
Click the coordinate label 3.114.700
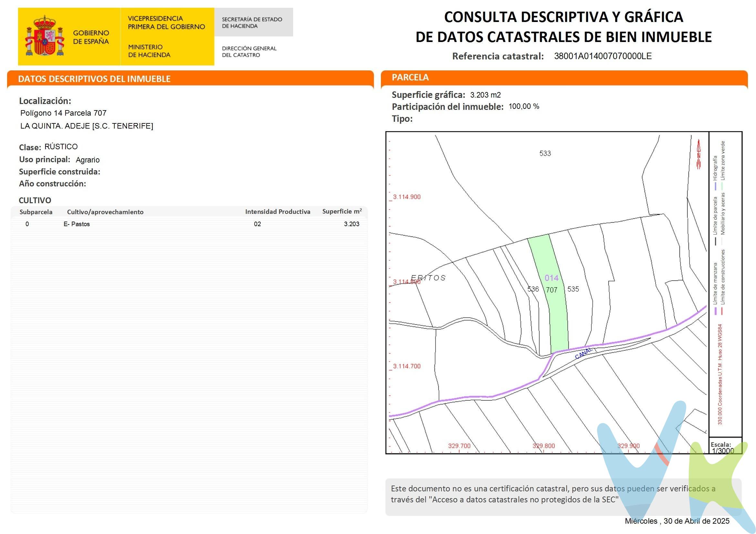pyautogui.click(x=407, y=366)
